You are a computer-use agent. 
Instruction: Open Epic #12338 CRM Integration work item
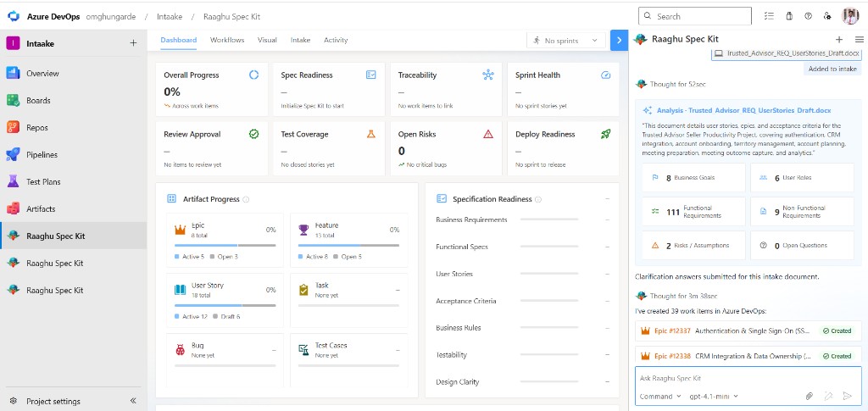pos(748,356)
